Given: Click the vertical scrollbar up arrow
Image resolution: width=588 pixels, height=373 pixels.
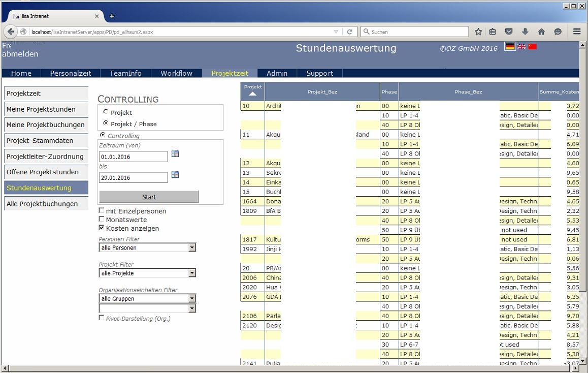Looking at the screenshot, I should [582, 45].
